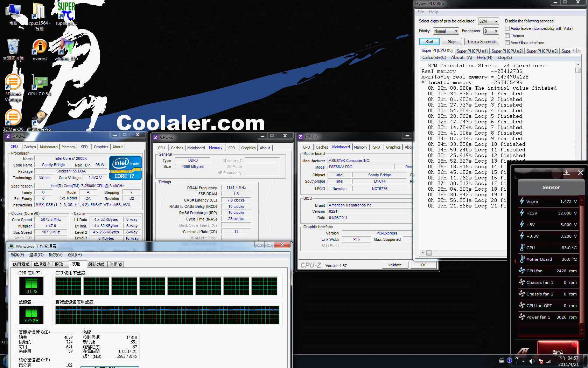This screenshot has height=368, width=588.
Task: Open Caches tab in first CPU-Z window
Action: [30, 147]
